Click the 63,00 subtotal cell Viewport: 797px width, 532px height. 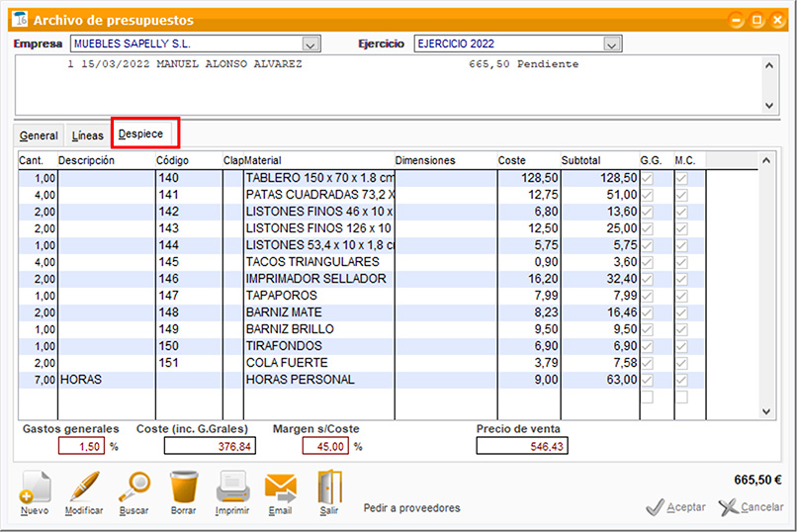click(x=600, y=380)
